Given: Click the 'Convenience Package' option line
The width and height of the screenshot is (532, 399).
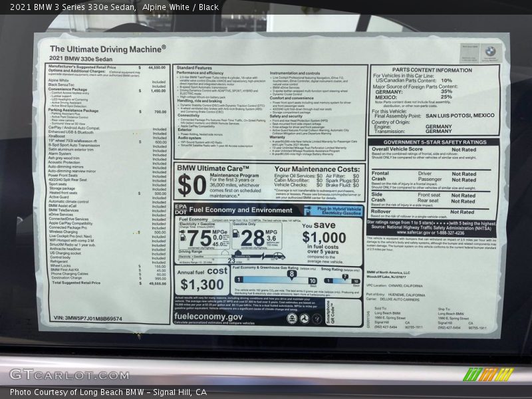Looking at the screenshot, I should point(107,90).
